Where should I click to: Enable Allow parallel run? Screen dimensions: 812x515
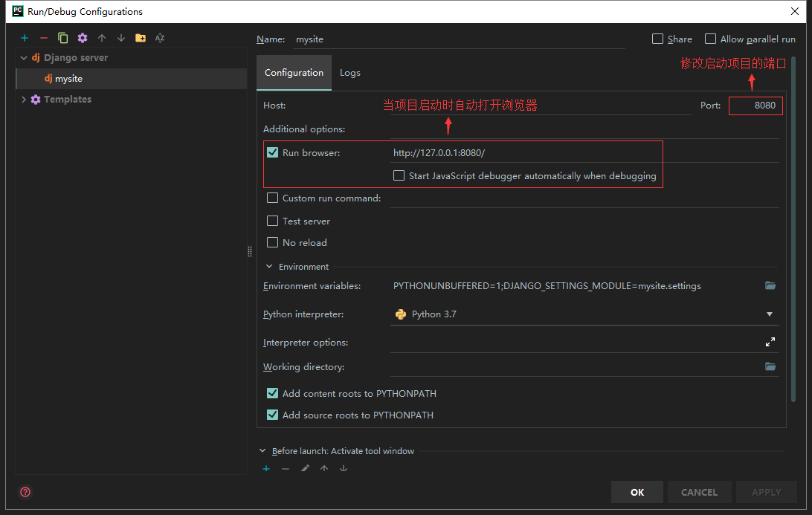tap(711, 39)
